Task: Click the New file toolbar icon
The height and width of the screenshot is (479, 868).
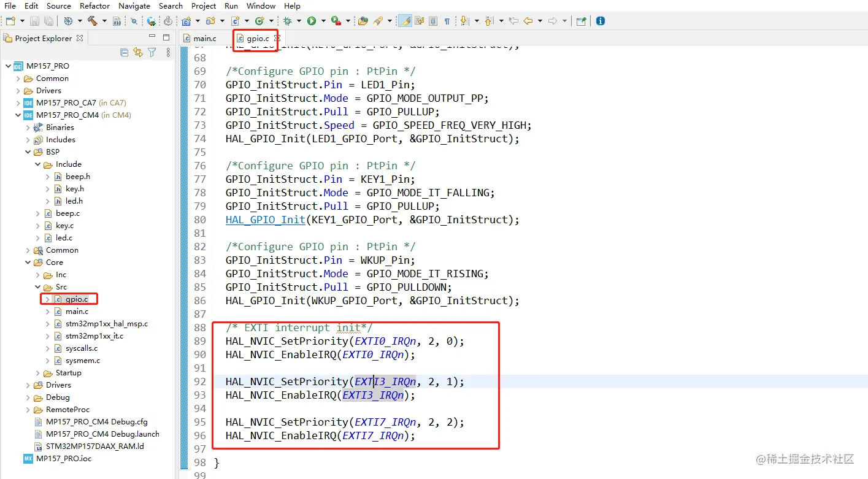Action: [9, 21]
